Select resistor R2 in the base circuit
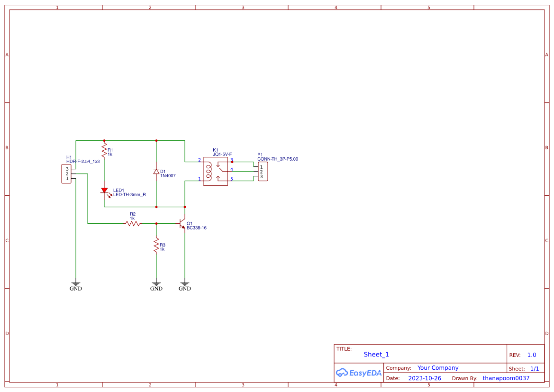Screen dimensions: 554x392 tap(132, 223)
